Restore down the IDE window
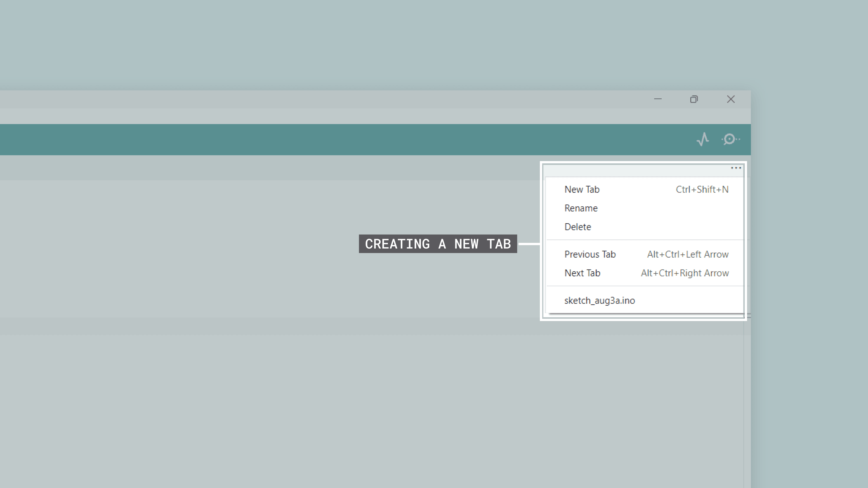 (694, 99)
